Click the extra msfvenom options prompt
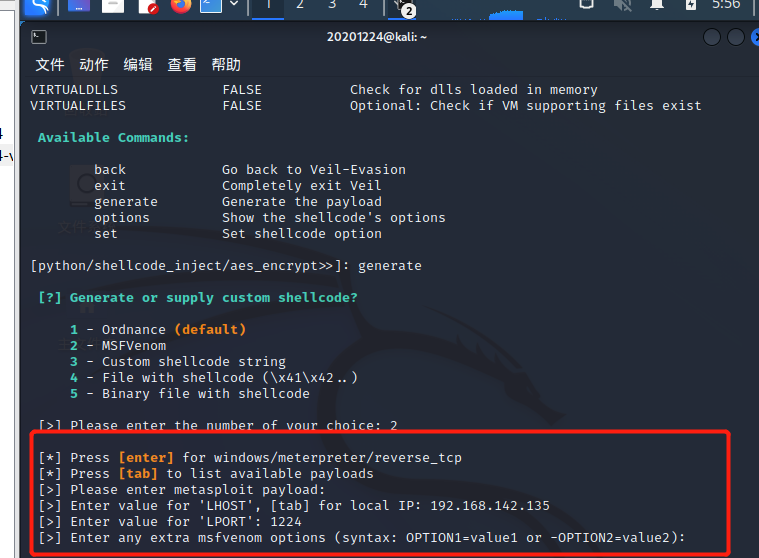759x558 pixels. point(362,538)
